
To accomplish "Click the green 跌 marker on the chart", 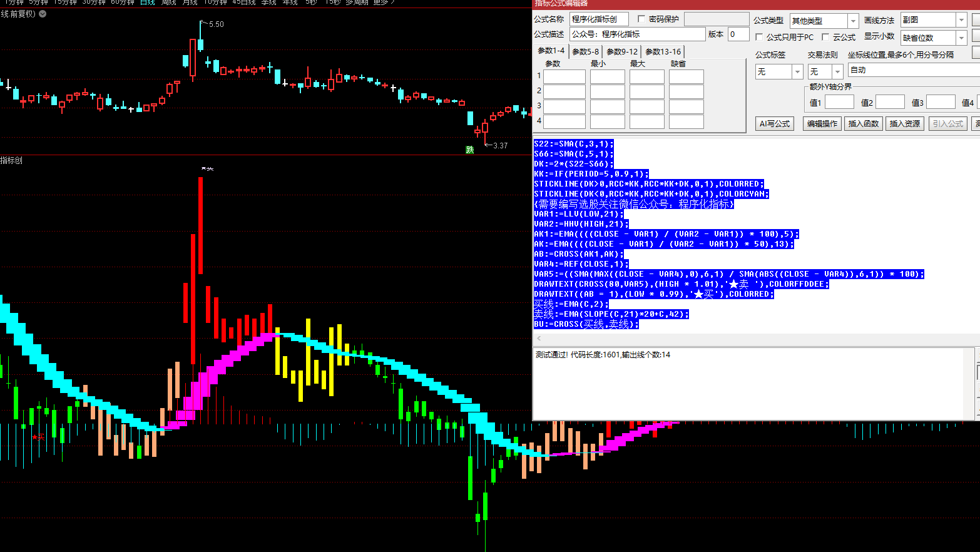I will [470, 150].
